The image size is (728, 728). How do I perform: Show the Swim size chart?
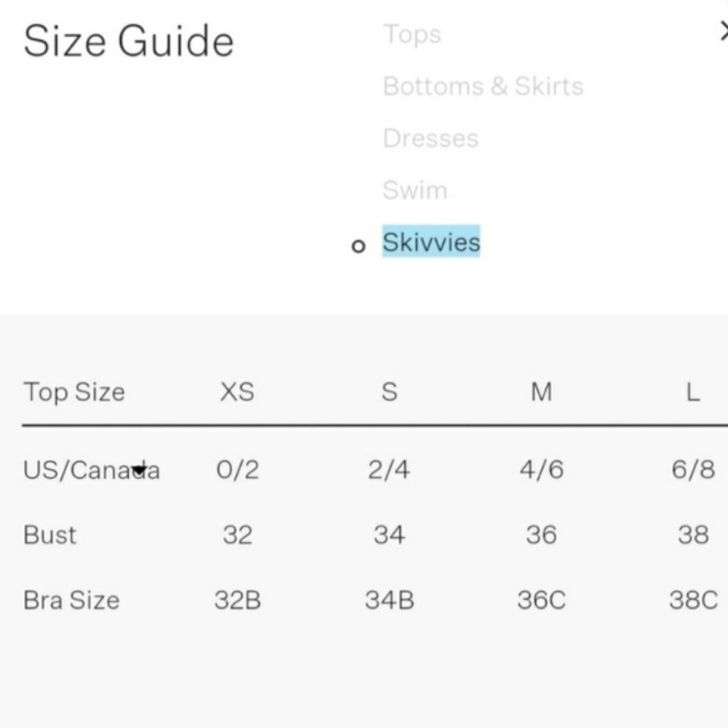tap(415, 191)
